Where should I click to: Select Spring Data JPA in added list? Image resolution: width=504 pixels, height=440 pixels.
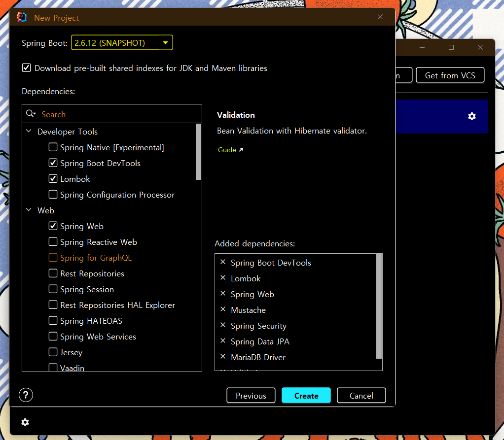(x=260, y=341)
